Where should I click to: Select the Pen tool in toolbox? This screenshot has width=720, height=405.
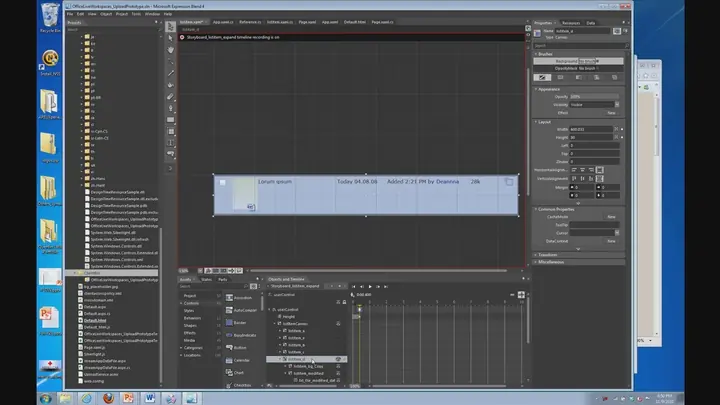point(170,108)
